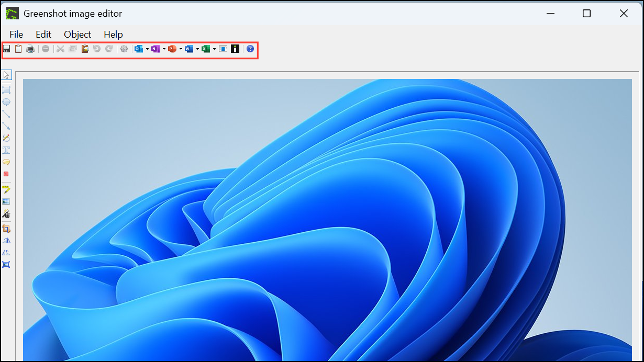Open the Help menu
The height and width of the screenshot is (362, 644).
pyautogui.click(x=113, y=34)
